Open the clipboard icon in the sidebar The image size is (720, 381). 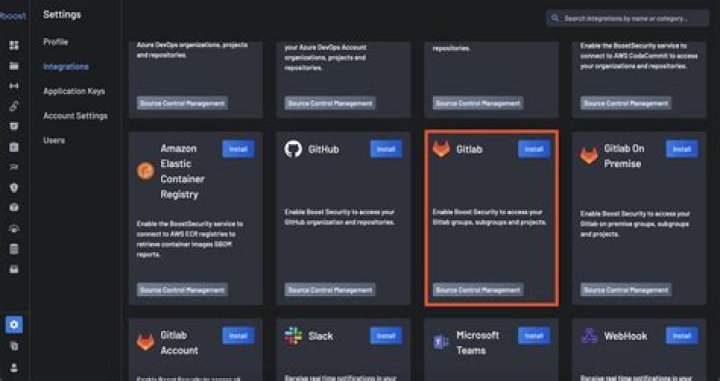tap(14, 147)
